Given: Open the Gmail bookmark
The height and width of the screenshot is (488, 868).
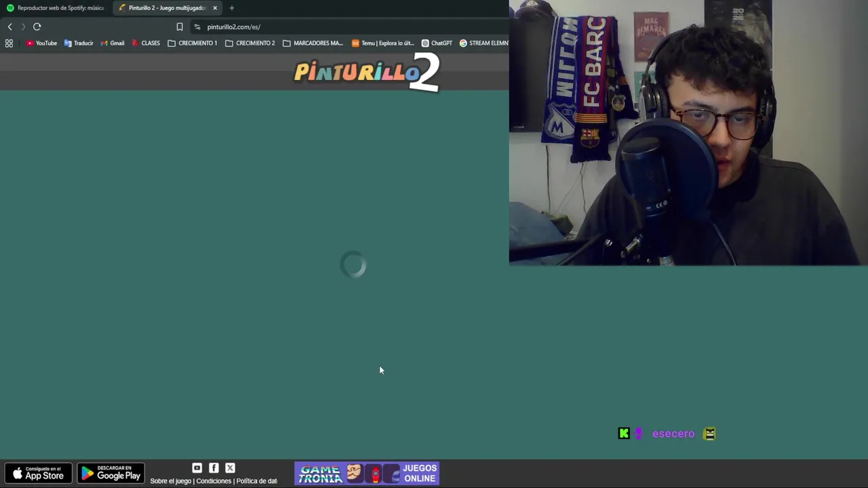Looking at the screenshot, I should [x=113, y=43].
